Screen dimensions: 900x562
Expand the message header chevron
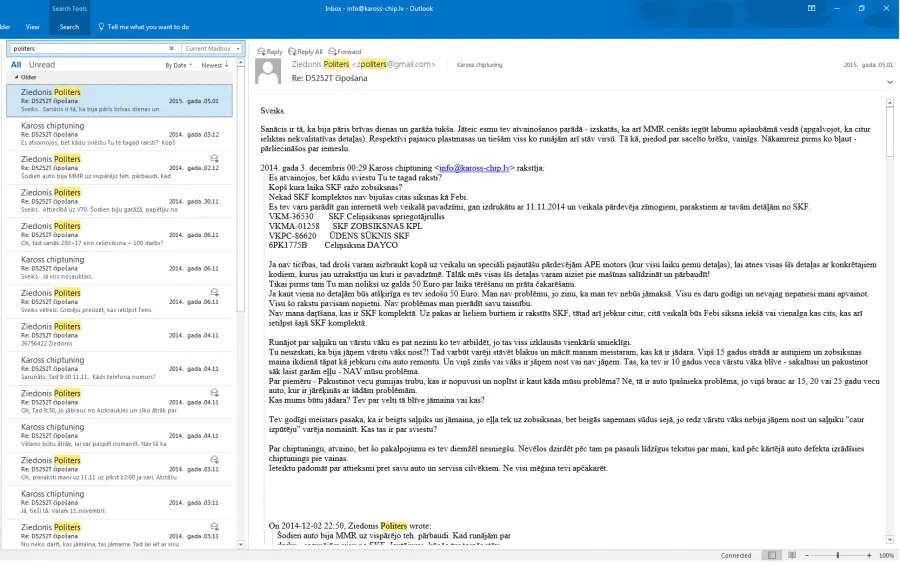tap(889, 82)
